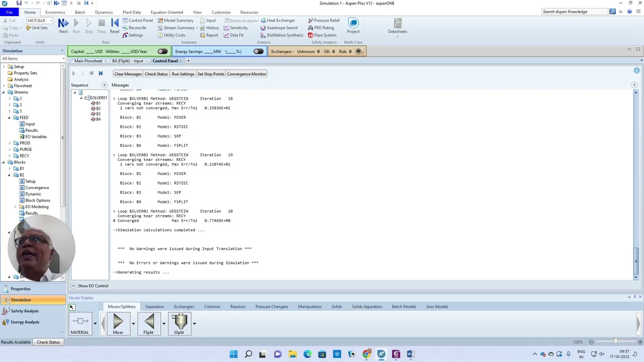644x362 pixels.
Task: Toggle the economics activation switch
Action: tap(162, 51)
